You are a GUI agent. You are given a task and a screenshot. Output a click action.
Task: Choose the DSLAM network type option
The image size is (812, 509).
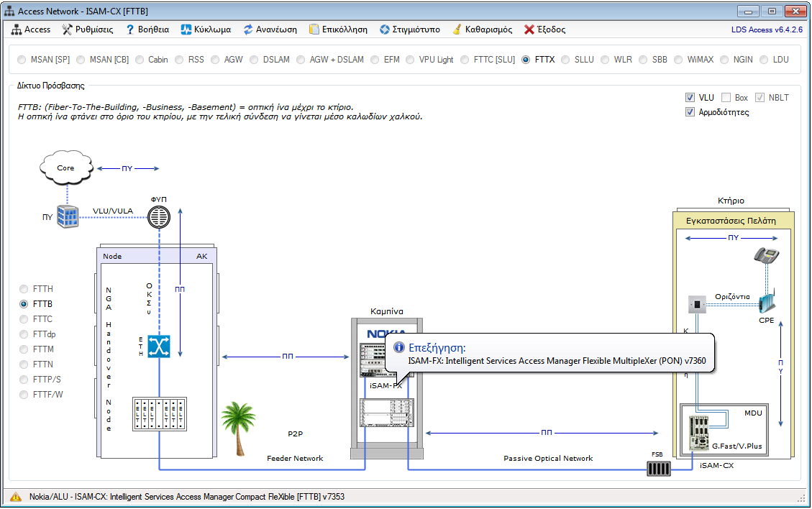(253, 60)
